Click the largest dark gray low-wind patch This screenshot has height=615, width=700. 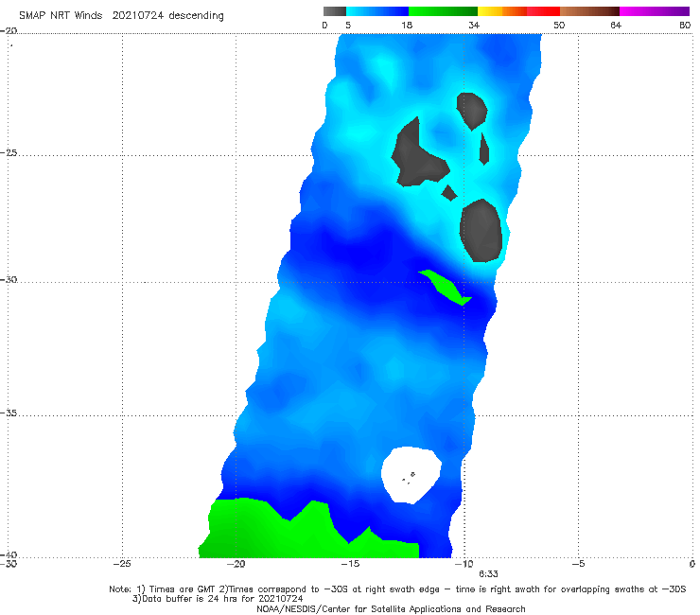tap(417, 156)
